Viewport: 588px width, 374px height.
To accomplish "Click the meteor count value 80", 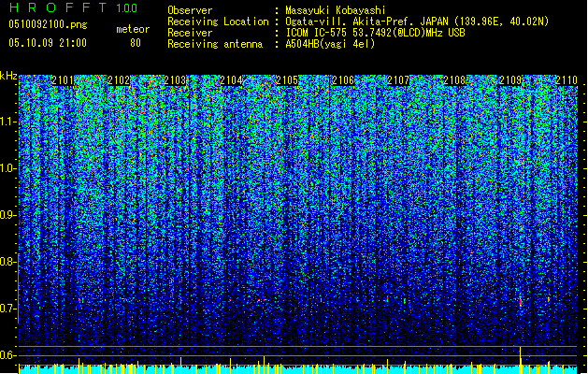I will pyautogui.click(x=136, y=43).
